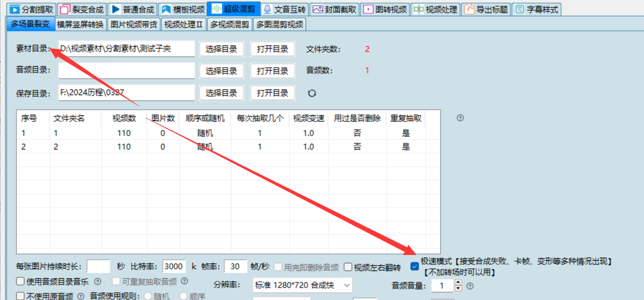Click 选择目录 button for 素材目录

221,49
